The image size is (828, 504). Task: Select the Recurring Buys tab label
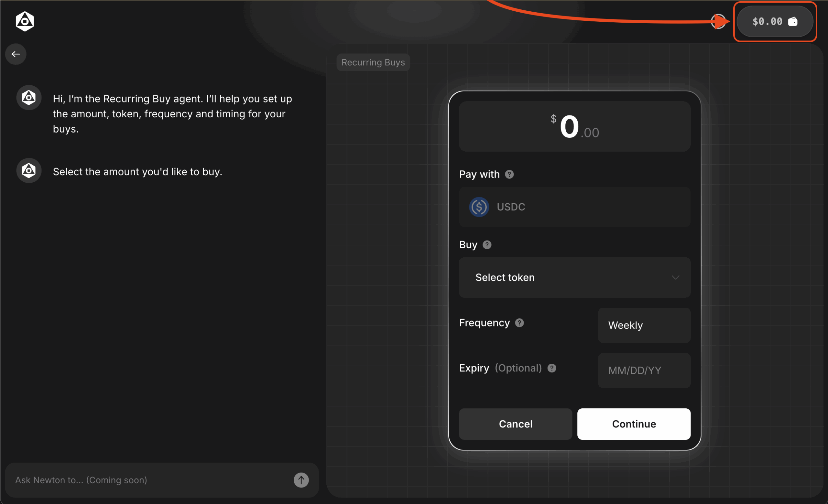(x=373, y=62)
